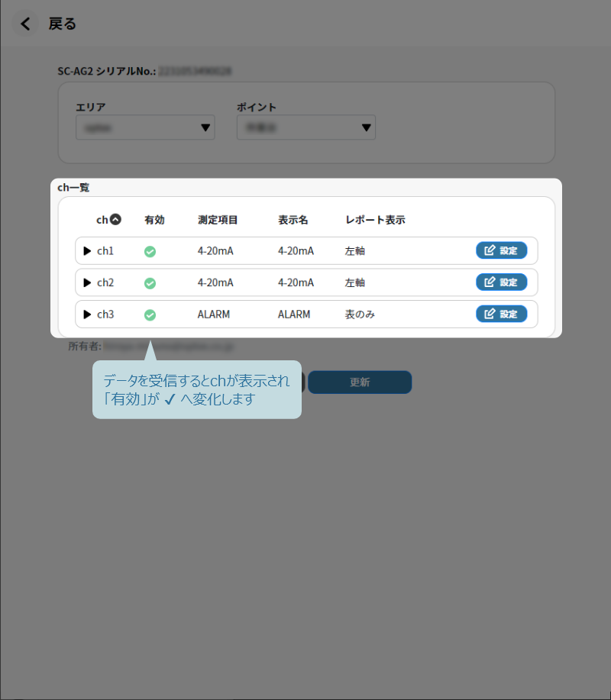Image resolution: width=611 pixels, height=700 pixels.
Task: Click the 戻る text label
Action: (x=63, y=24)
